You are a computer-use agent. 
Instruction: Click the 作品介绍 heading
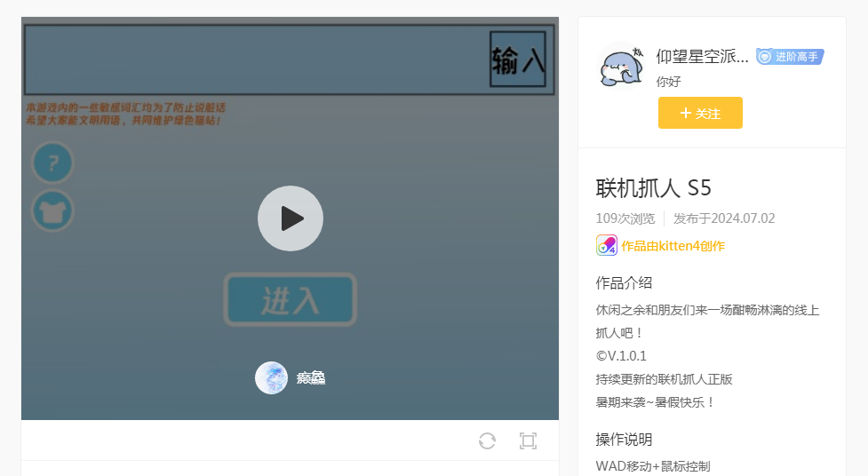point(624,282)
